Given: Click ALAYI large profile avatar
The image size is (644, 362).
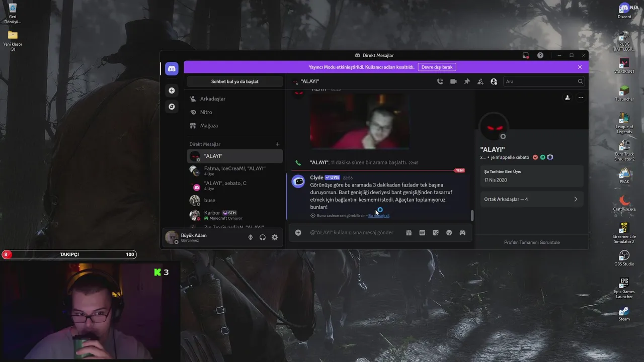Looking at the screenshot, I should (493, 126).
